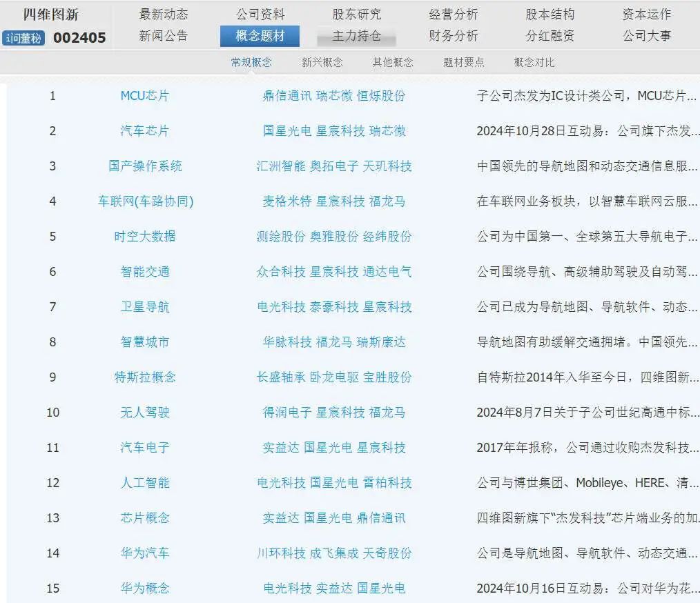700x603 pixels.
Task: Select the 华为汽车 concept link
Action: pos(145,553)
